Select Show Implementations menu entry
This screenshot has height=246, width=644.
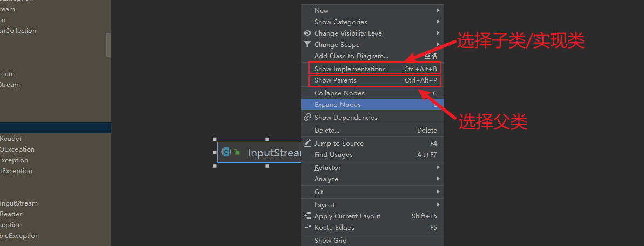(350, 69)
